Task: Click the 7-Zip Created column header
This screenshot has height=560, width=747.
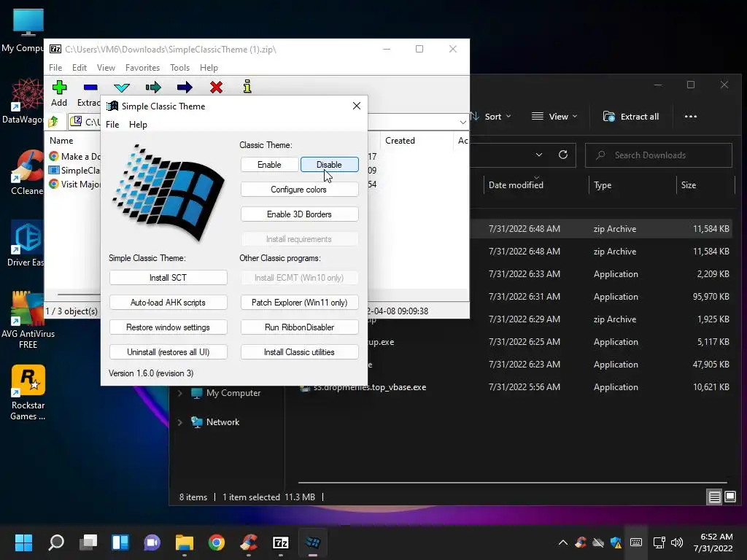Action: click(x=400, y=141)
